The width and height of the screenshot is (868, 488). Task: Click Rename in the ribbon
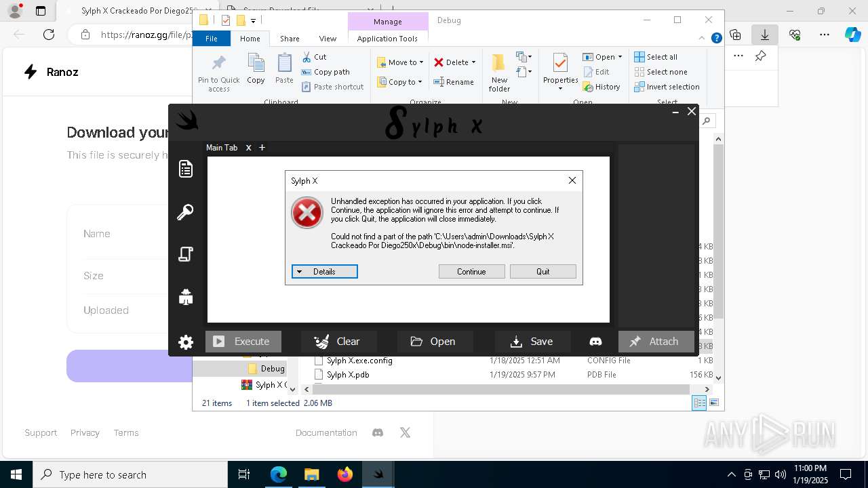pyautogui.click(x=454, y=82)
